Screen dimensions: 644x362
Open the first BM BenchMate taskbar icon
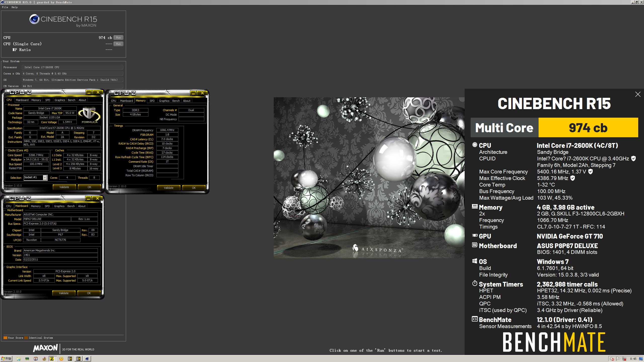tap(70, 359)
